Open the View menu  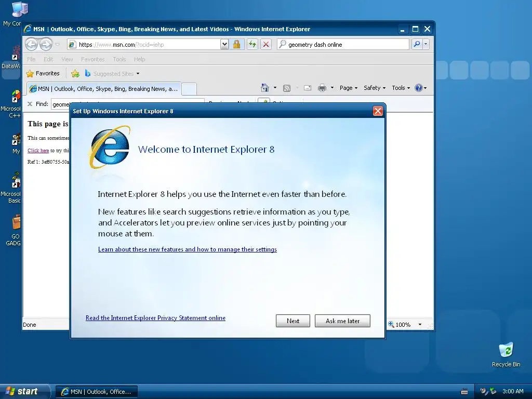[x=67, y=59]
